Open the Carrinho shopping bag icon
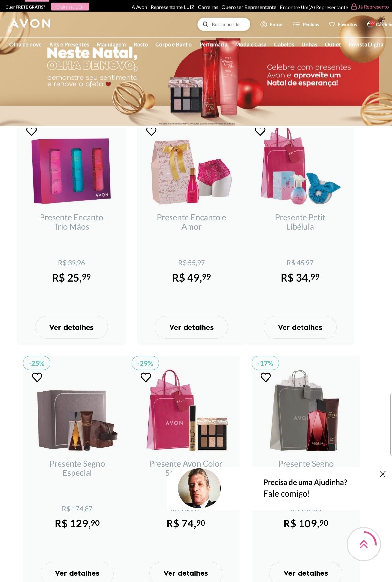Viewport: 392px width, 582px height. [x=370, y=24]
